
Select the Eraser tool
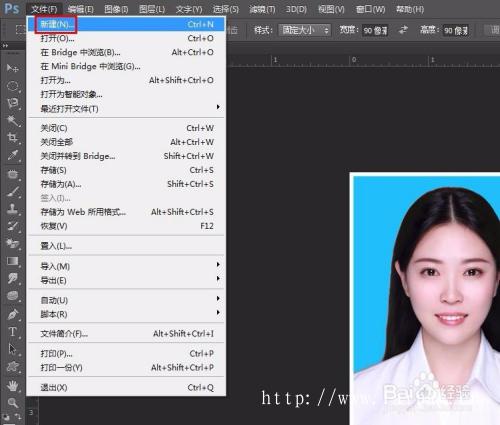[13, 244]
